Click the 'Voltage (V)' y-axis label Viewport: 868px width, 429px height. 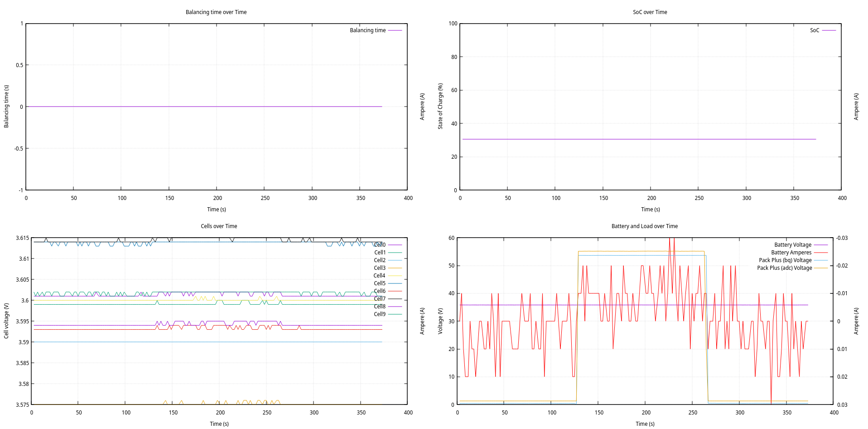pyautogui.click(x=440, y=321)
